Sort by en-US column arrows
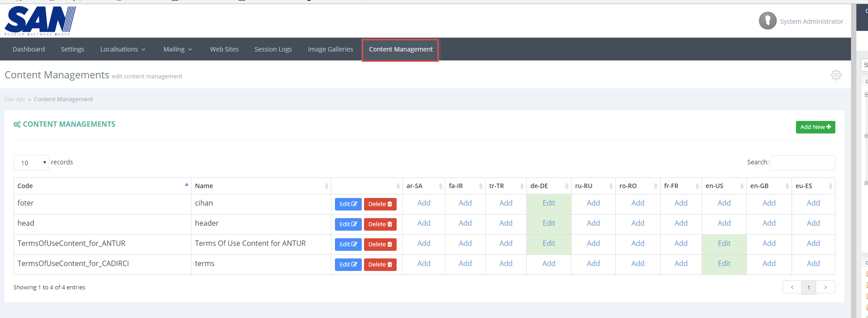 coord(741,186)
